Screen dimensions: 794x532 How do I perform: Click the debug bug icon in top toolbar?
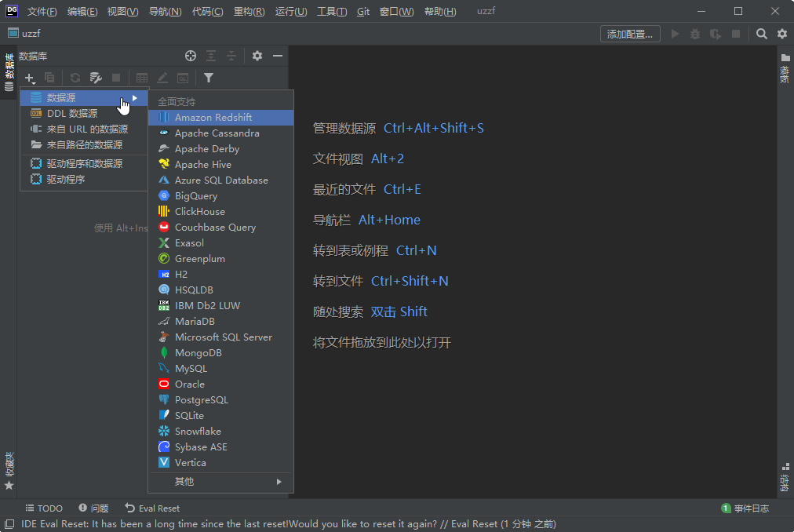point(695,34)
